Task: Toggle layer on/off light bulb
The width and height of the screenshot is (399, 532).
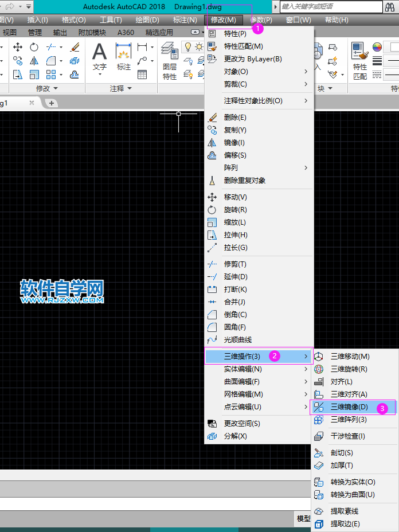Action: pyautogui.click(x=187, y=47)
